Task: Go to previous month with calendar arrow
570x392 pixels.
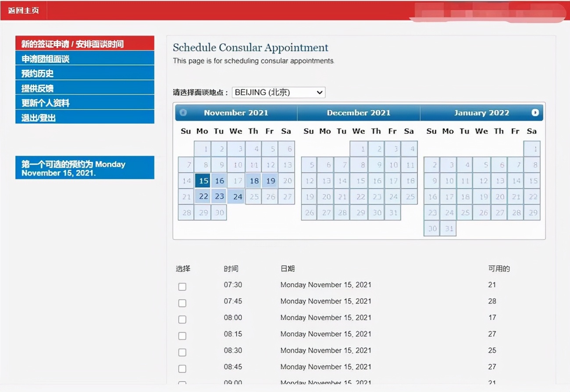Action: (183, 113)
